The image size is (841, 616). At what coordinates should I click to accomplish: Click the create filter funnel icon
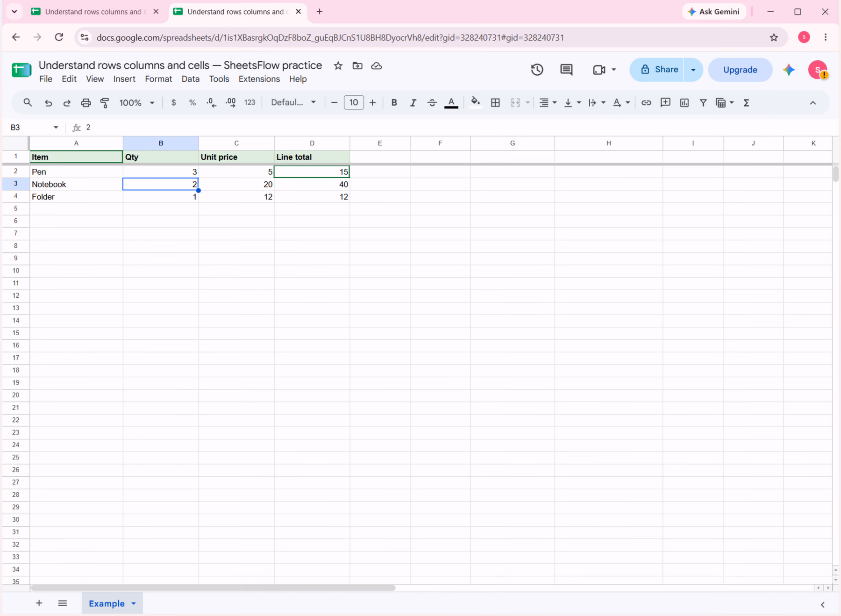coord(703,103)
